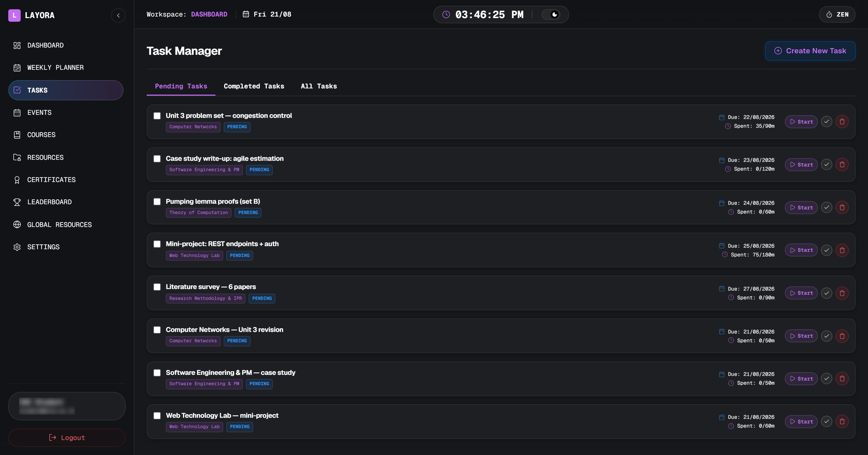Start timer for Unit 3 problem set

point(801,122)
